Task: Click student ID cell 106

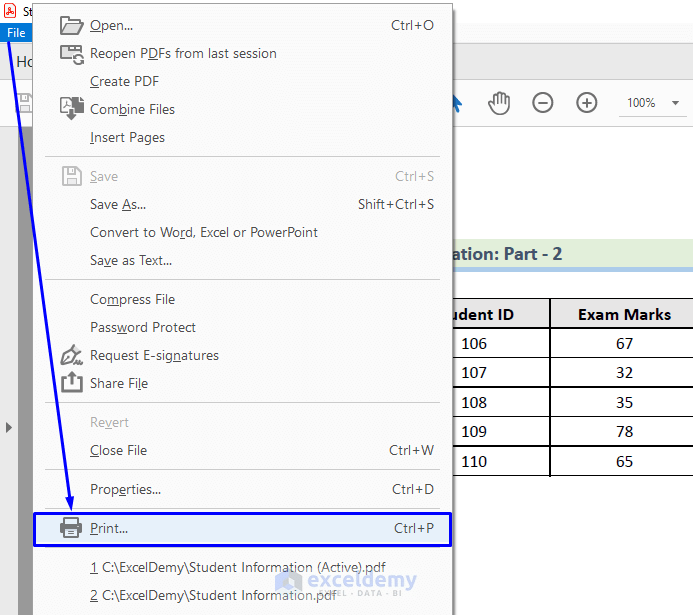Action: point(501,343)
